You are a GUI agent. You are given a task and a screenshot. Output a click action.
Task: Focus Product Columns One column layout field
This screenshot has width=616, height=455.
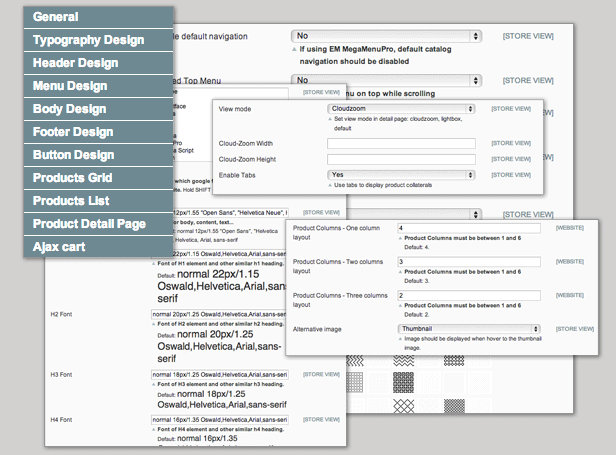[x=468, y=228]
